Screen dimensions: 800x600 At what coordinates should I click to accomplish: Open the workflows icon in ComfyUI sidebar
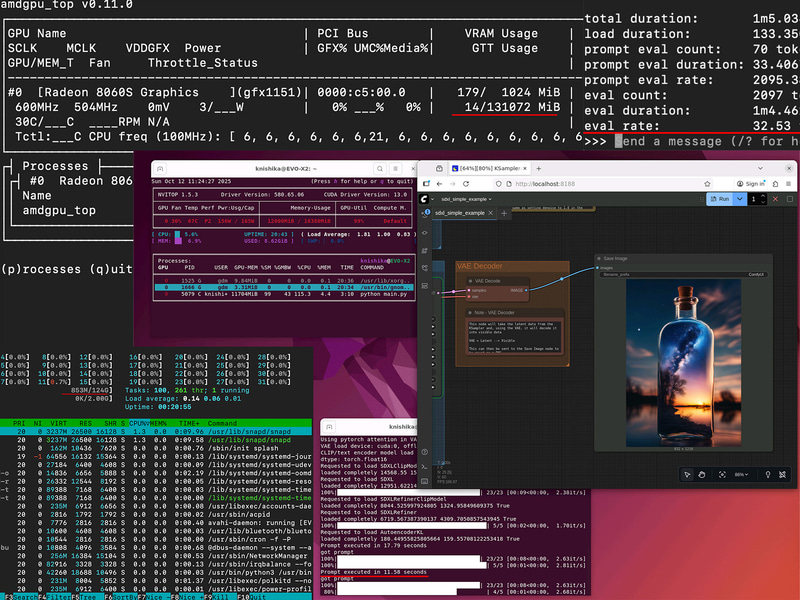(x=424, y=286)
